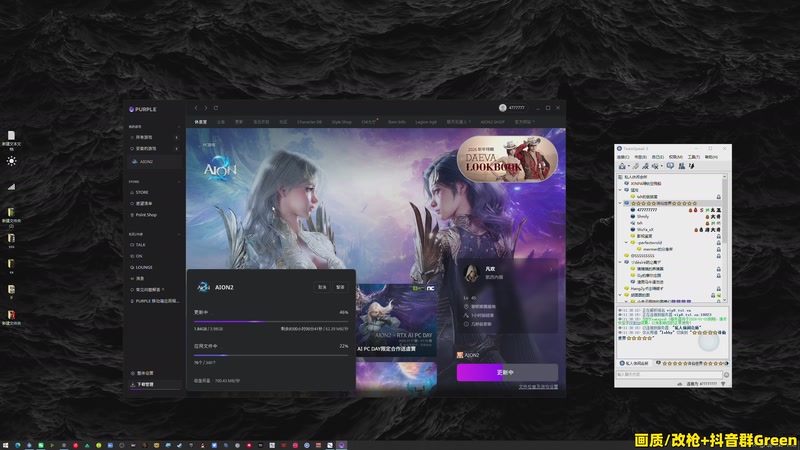The width and height of the screenshot is (800, 450).
Task: Click TeamSpeak contacts people toolbar icon
Action: (x=682, y=166)
